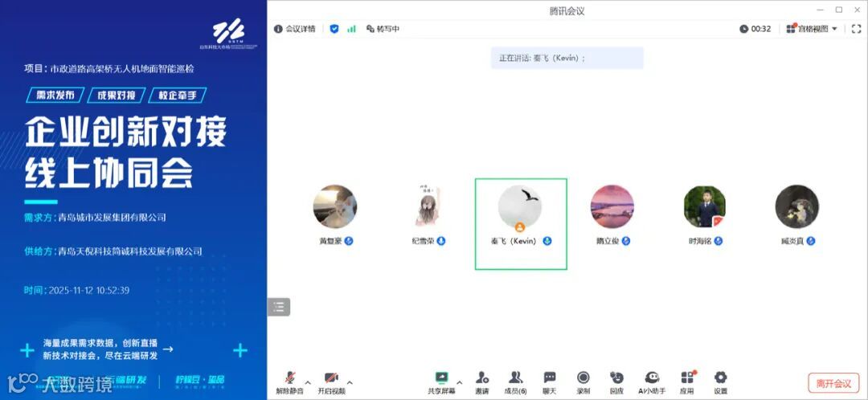Click 时海铭's avatar photo
The height and width of the screenshot is (400, 868).
point(705,206)
